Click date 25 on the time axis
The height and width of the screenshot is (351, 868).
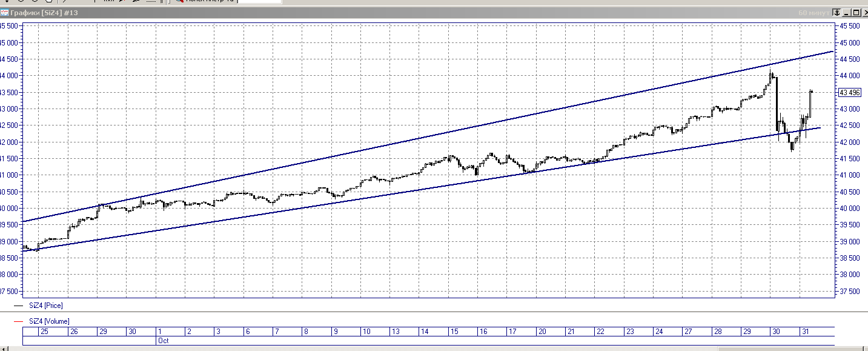(x=44, y=332)
